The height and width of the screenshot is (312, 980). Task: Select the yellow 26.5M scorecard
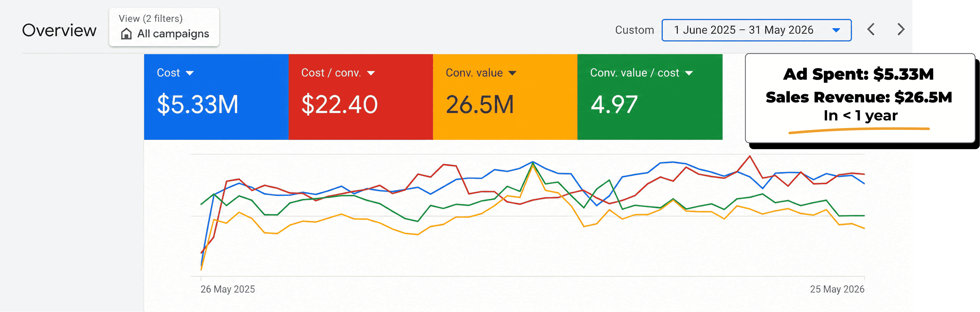tap(505, 97)
